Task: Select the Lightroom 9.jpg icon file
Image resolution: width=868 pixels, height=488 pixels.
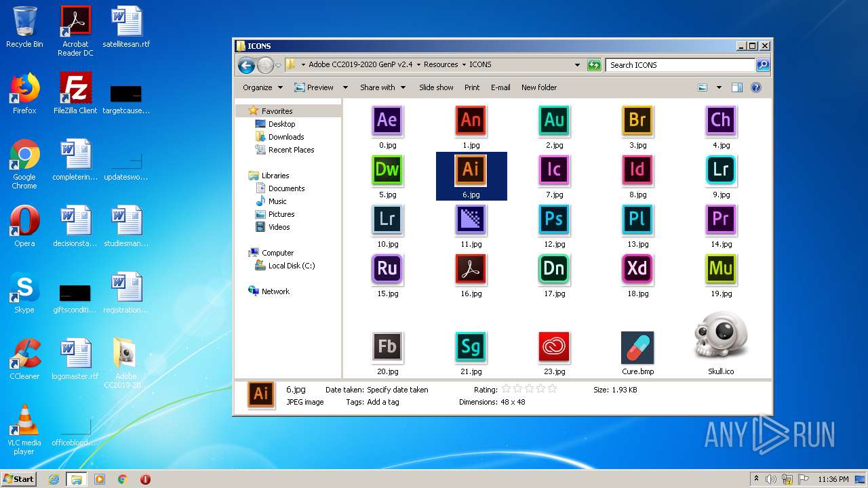Action: tap(721, 169)
